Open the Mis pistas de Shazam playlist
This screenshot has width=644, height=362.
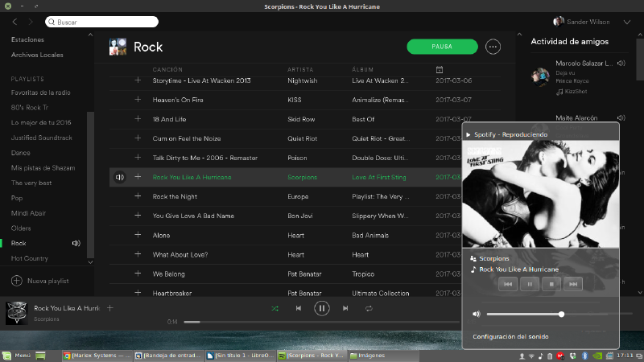pyautogui.click(x=43, y=168)
